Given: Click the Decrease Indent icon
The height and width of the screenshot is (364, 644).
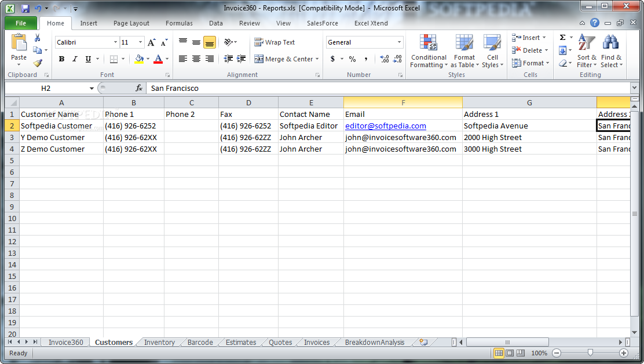Looking at the screenshot, I should [x=228, y=59].
